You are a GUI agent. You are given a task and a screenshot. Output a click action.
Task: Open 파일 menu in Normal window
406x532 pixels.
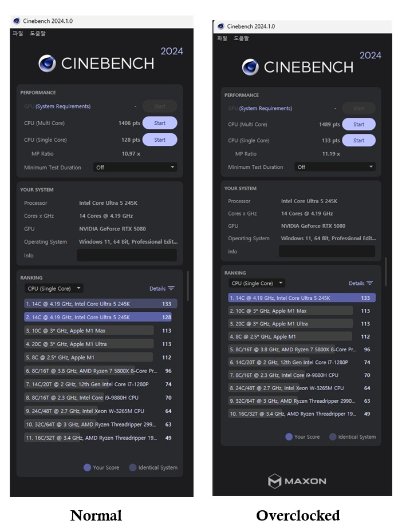(18, 33)
